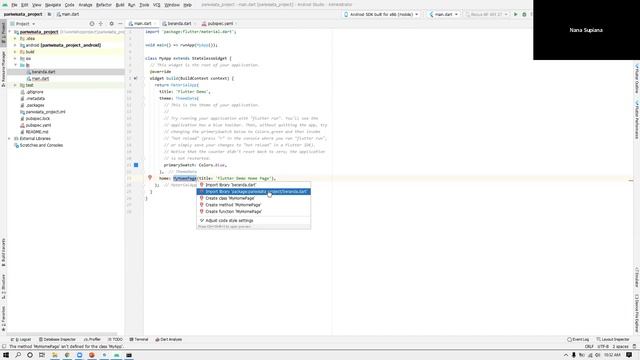
Task: Choose Import library package beranda.dart quick fix
Action: coord(253,191)
